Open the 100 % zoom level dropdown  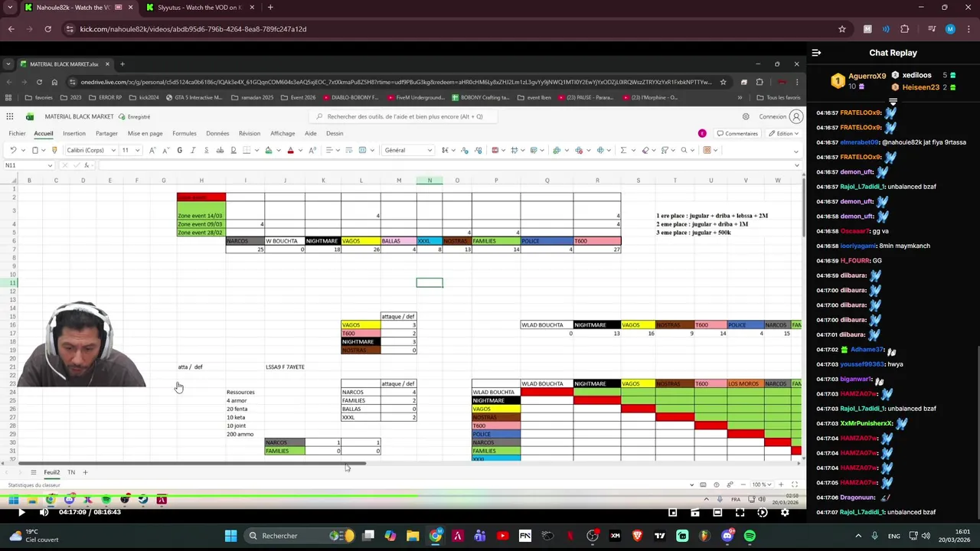763,484
